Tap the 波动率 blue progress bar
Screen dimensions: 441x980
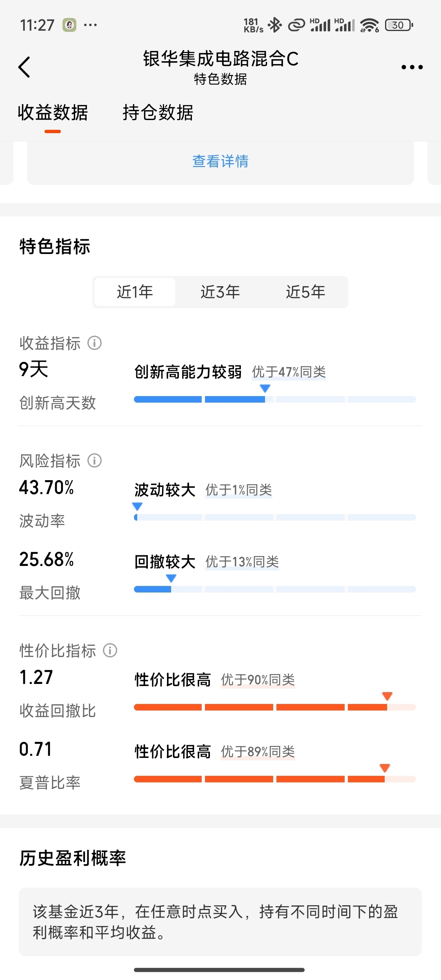pyautogui.click(x=275, y=517)
